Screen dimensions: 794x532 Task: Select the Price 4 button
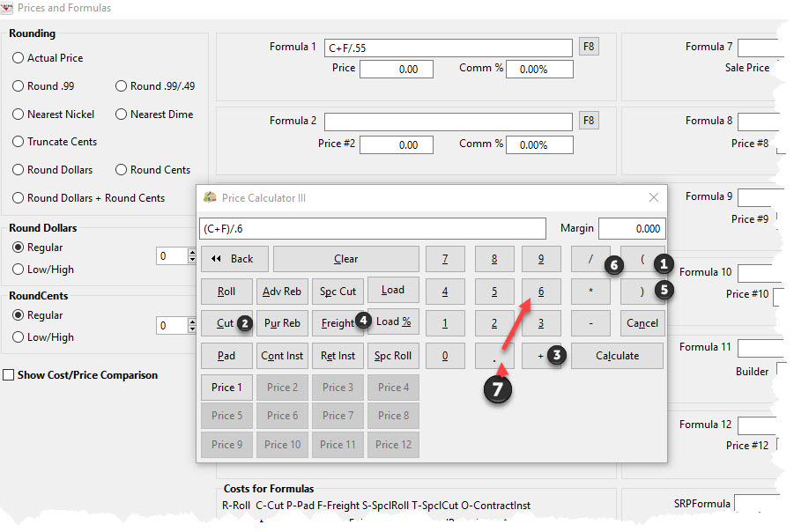393,387
